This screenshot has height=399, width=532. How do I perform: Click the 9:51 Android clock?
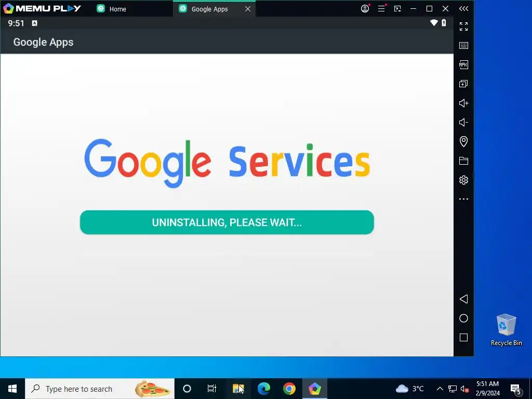point(16,23)
